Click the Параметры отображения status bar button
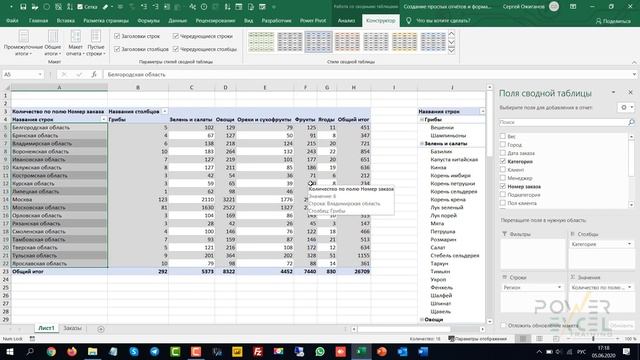640x360 pixels. [x=477, y=339]
